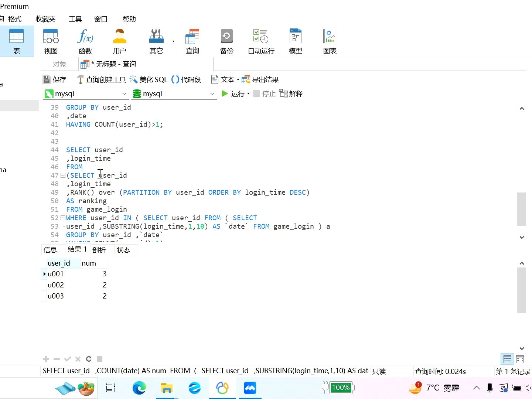Open the Charts (图表) feature
The width and height of the screenshot is (532, 399).
[x=329, y=41]
